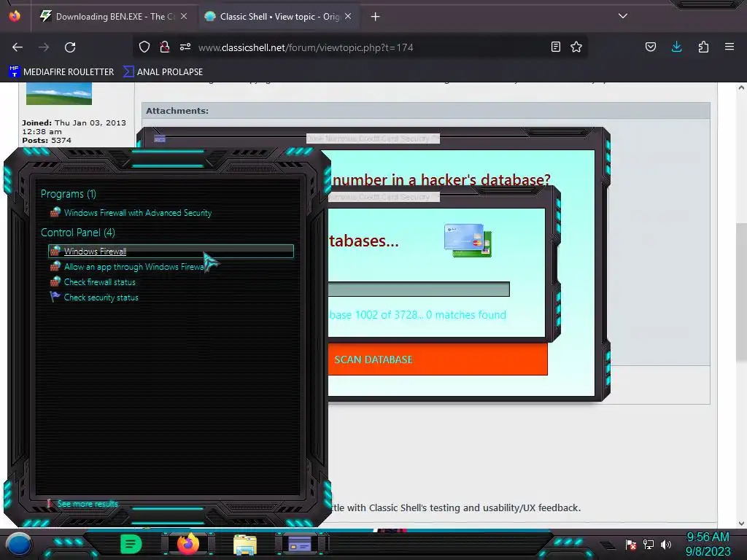Open a new tab with the plus button

pyautogui.click(x=376, y=17)
